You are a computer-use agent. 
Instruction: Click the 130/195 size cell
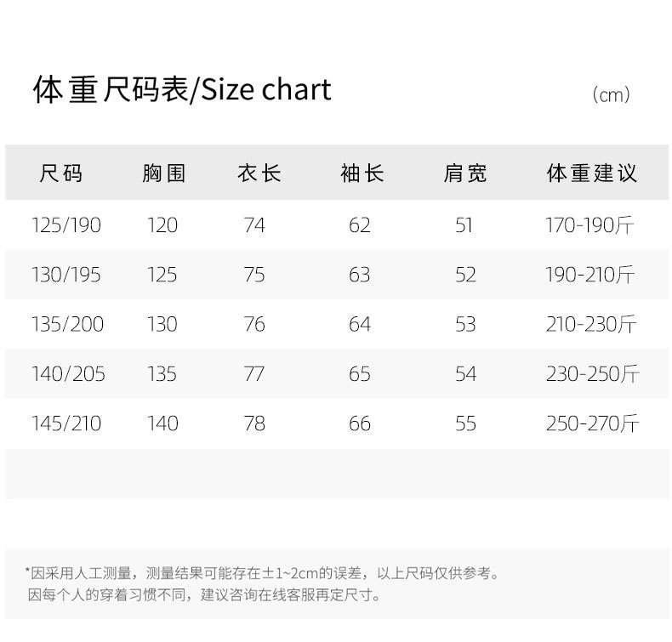[65, 275]
